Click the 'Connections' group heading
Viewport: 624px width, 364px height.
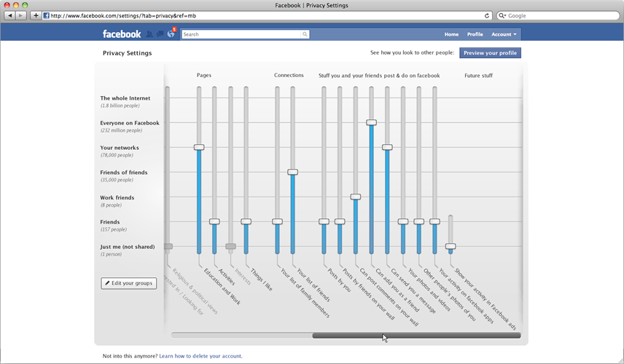pyautogui.click(x=289, y=75)
